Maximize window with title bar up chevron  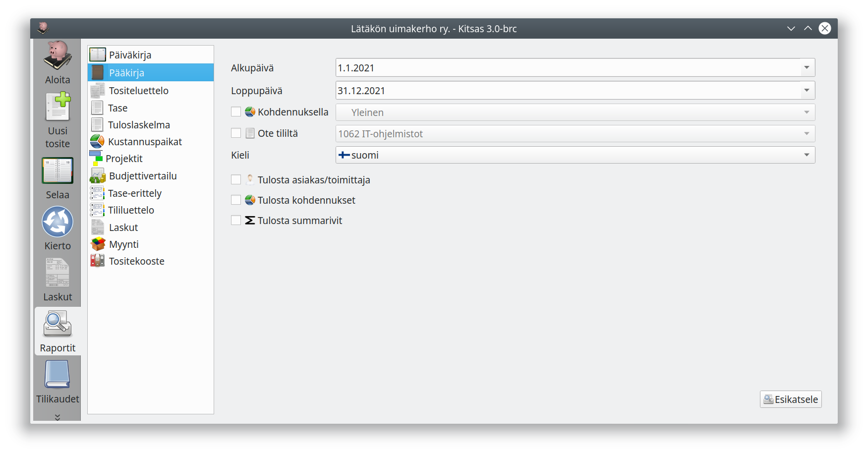pos(808,28)
